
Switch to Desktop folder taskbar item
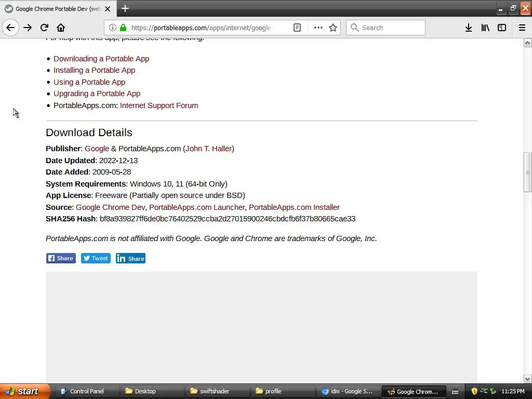point(152,391)
